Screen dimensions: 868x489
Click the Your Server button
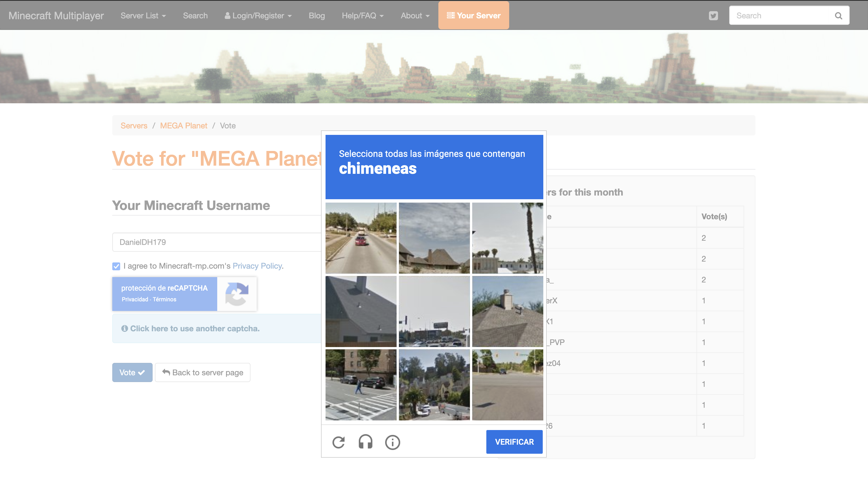click(x=473, y=16)
